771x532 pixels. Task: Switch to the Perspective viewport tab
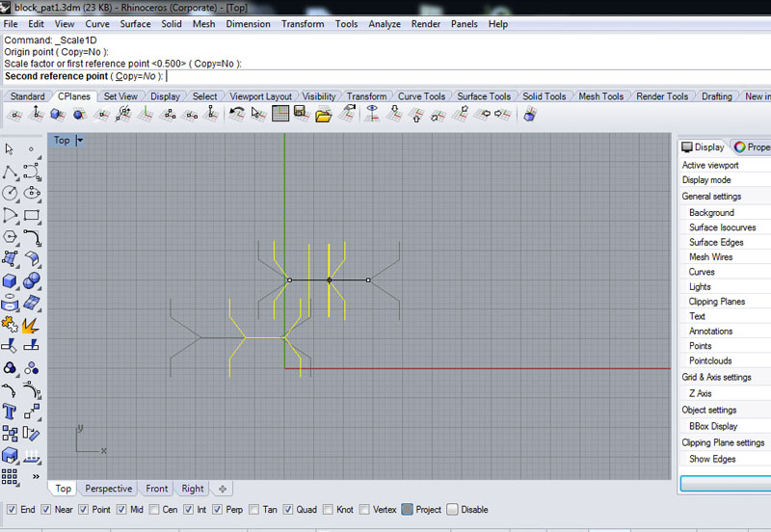pyautogui.click(x=108, y=489)
